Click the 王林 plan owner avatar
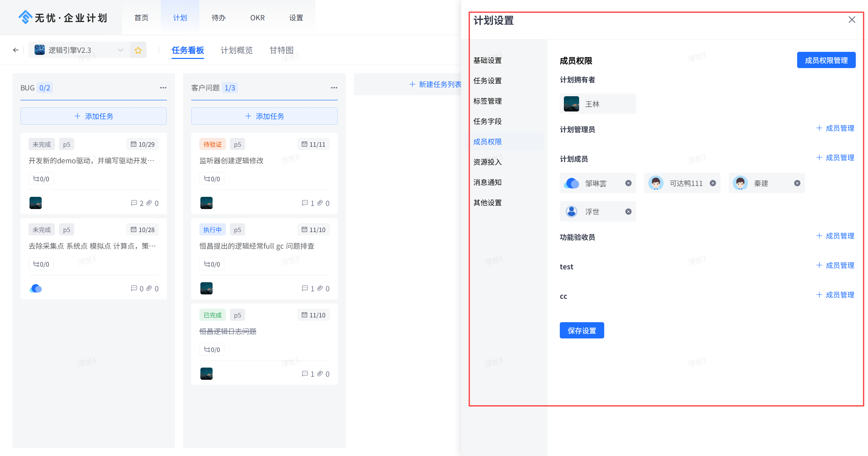This screenshot has width=868, height=456. click(571, 104)
